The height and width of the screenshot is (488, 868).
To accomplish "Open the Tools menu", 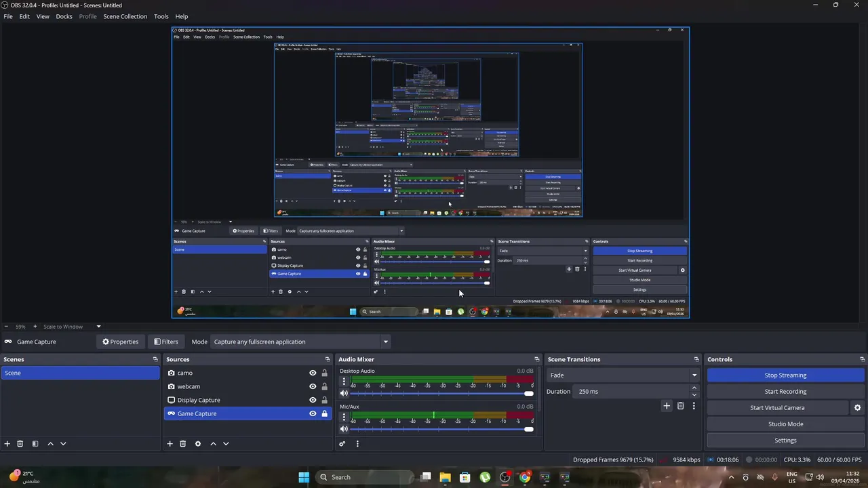I will pyautogui.click(x=161, y=16).
